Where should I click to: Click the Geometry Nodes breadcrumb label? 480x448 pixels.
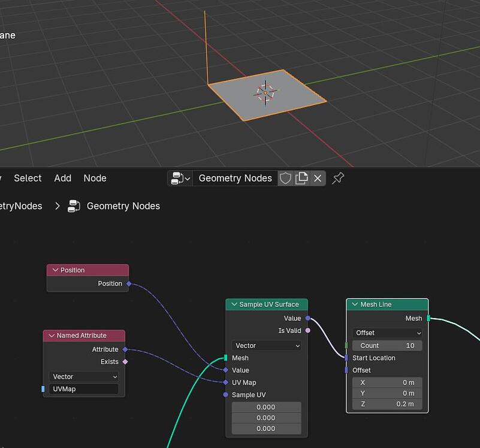pos(123,206)
